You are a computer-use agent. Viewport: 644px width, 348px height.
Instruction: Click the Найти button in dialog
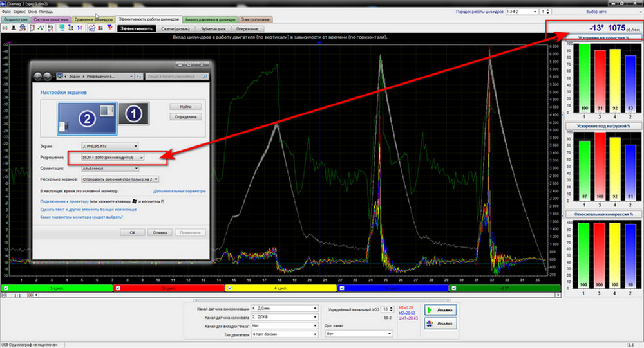point(185,107)
